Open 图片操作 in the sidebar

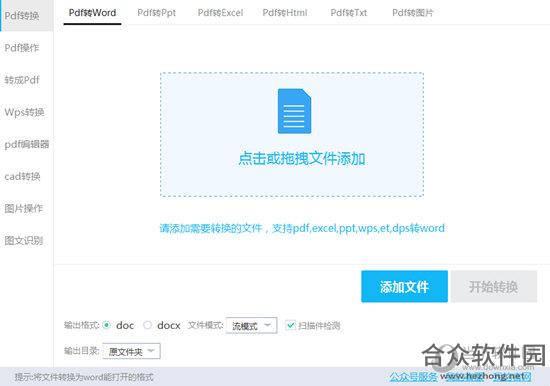tap(24, 208)
